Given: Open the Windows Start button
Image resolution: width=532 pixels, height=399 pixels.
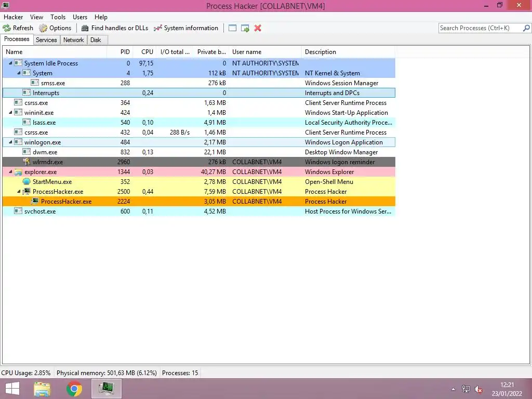Looking at the screenshot, I should point(12,389).
